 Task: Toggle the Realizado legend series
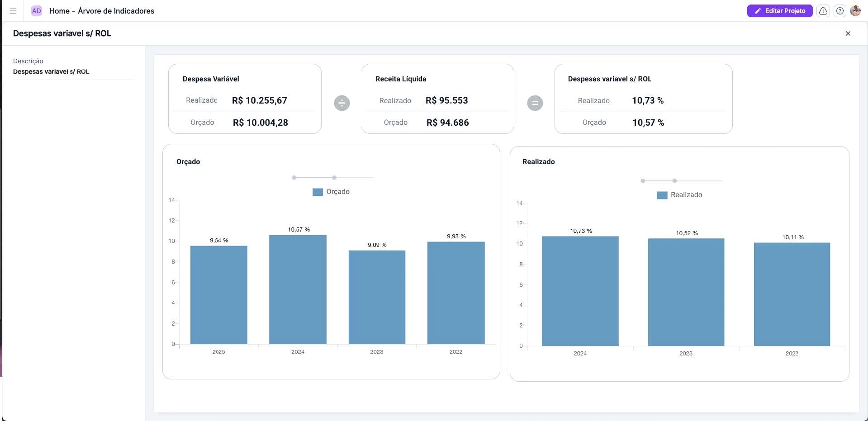679,195
